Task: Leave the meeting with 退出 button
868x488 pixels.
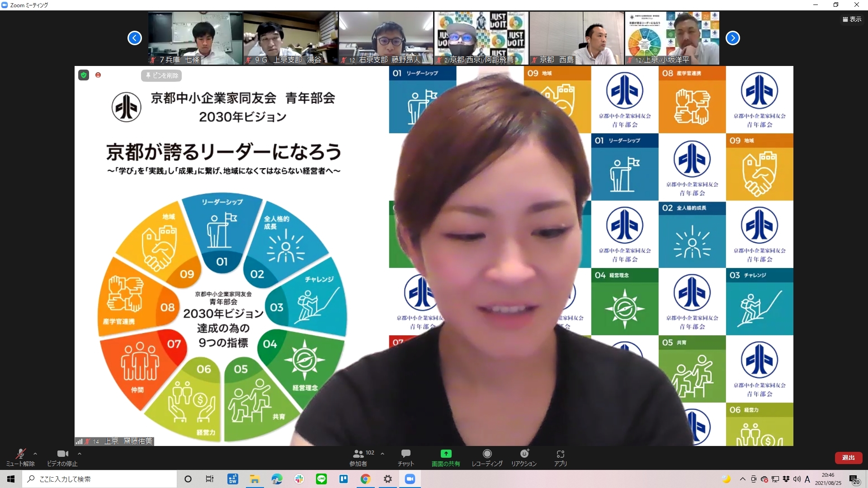Action: click(x=848, y=458)
